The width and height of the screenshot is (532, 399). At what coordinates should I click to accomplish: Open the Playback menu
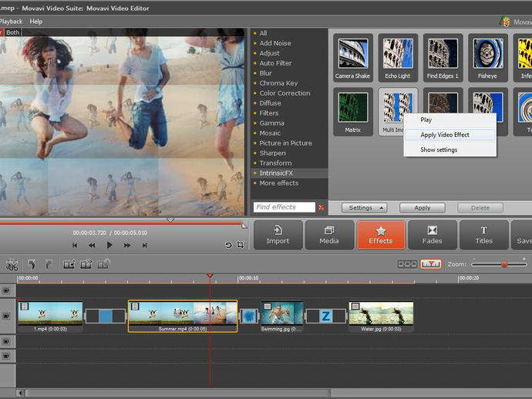[11, 22]
